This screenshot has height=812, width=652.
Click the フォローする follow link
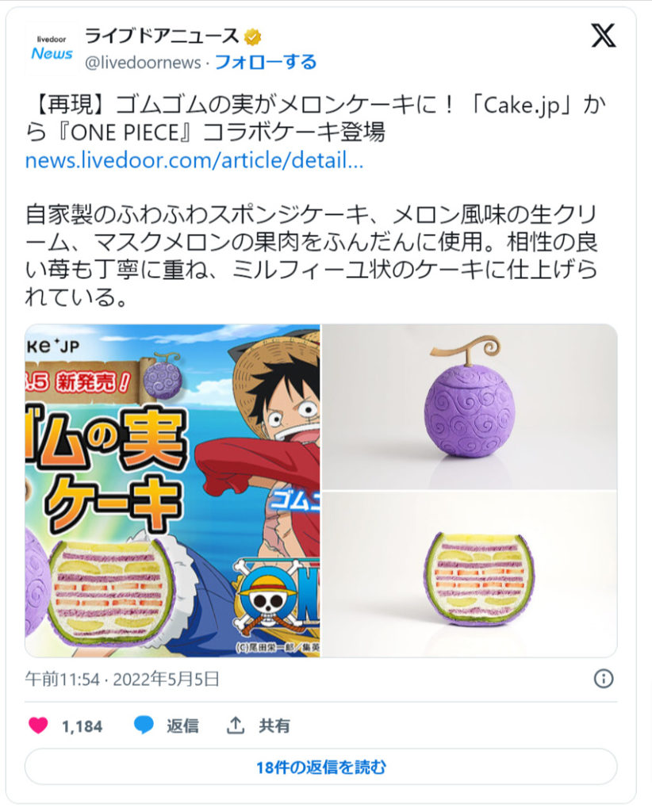click(x=265, y=62)
